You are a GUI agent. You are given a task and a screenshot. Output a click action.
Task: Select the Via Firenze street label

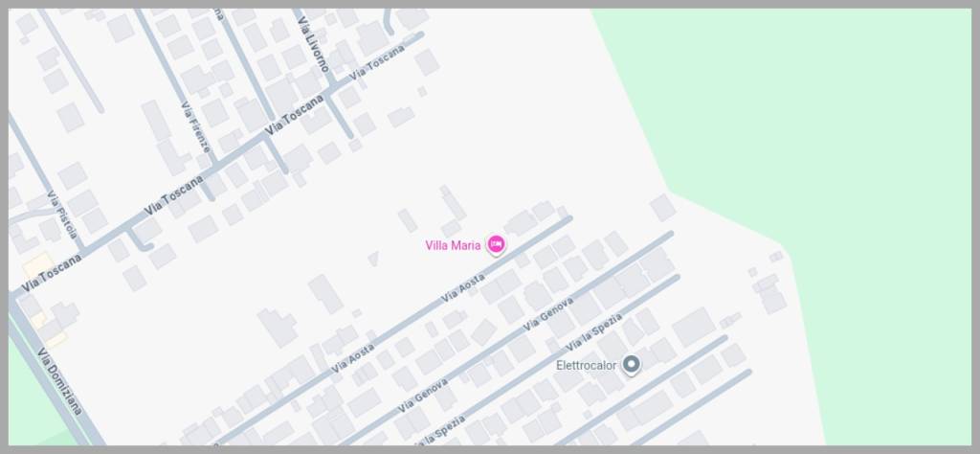click(x=195, y=127)
